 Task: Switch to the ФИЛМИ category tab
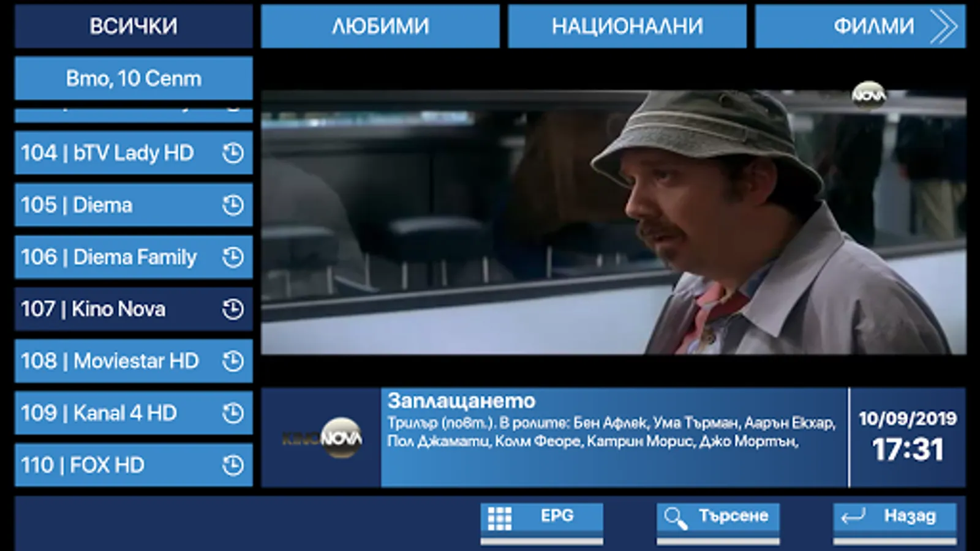[x=861, y=26]
